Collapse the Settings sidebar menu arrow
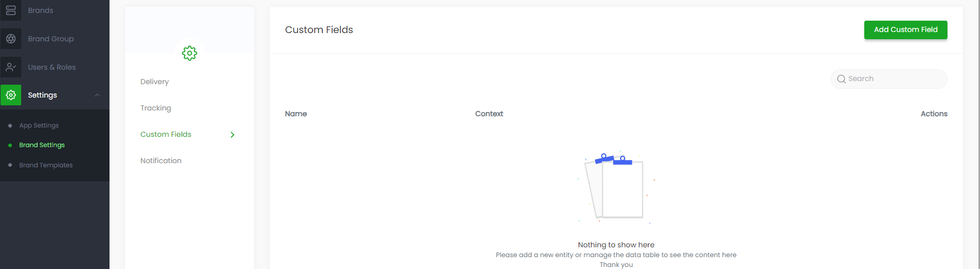This screenshot has width=980, height=269. pos(97,95)
